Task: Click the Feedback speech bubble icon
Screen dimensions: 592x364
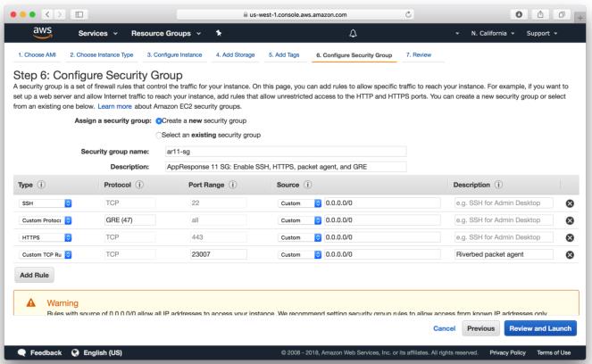Action: (x=22, y=352)
